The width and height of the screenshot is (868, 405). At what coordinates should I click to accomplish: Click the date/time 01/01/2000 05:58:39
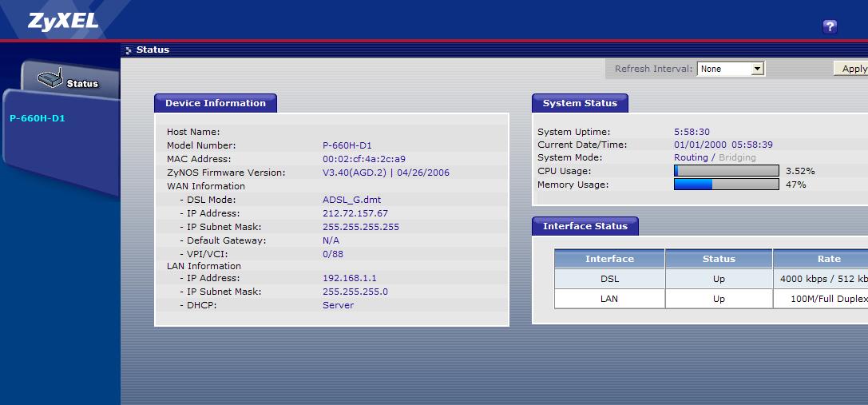point(723,145)
